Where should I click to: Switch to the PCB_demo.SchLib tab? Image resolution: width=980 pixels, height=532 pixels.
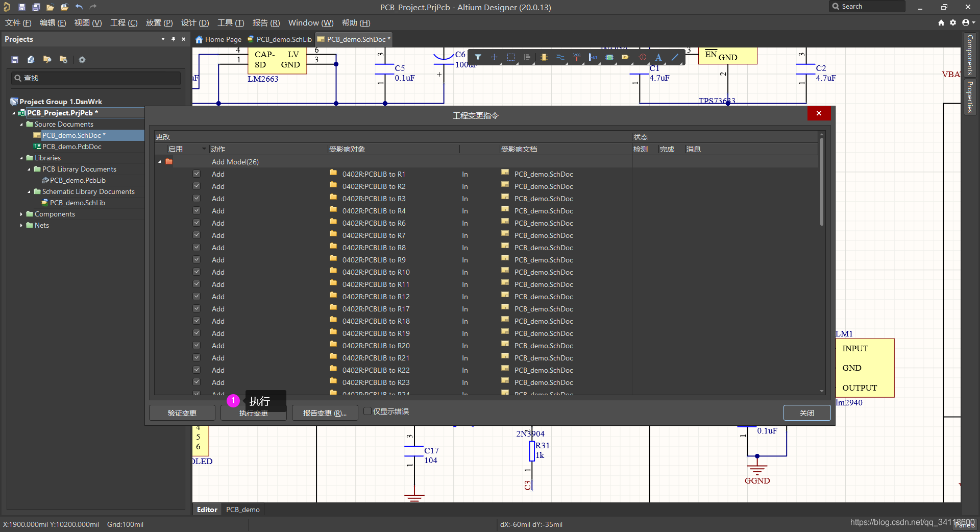coord(280,39)
